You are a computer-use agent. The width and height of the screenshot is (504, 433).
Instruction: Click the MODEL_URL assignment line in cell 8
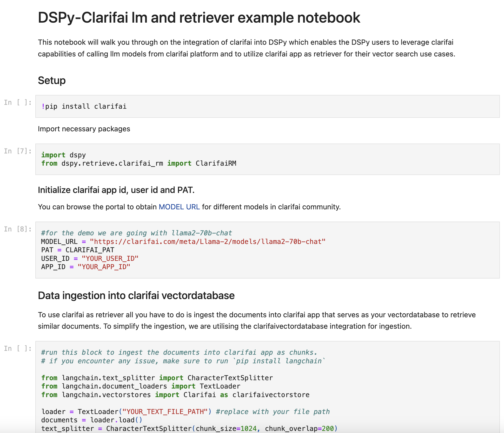coord(183,242)
